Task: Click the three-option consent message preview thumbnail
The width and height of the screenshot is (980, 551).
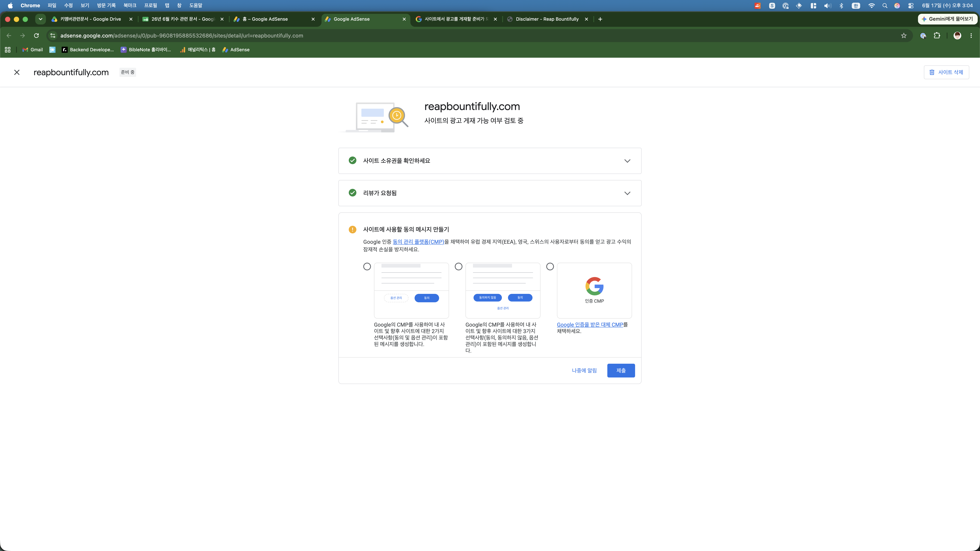Action: (503, 291)
